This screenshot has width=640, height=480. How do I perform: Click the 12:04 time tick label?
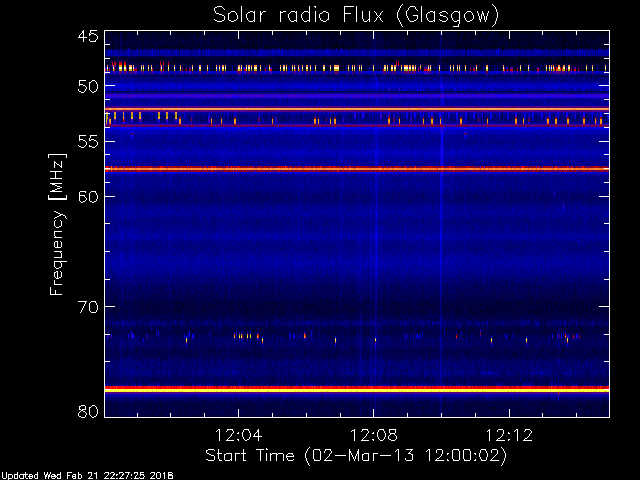238,435
